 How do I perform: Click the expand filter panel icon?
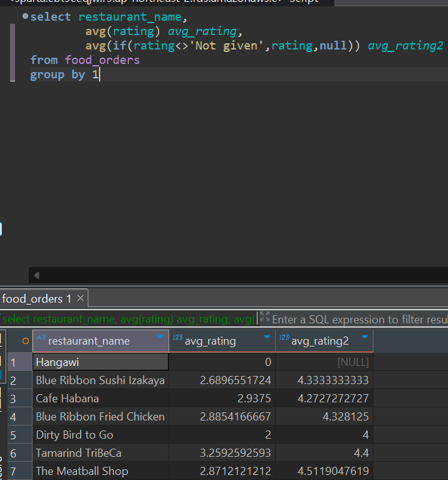pos(264,316)
